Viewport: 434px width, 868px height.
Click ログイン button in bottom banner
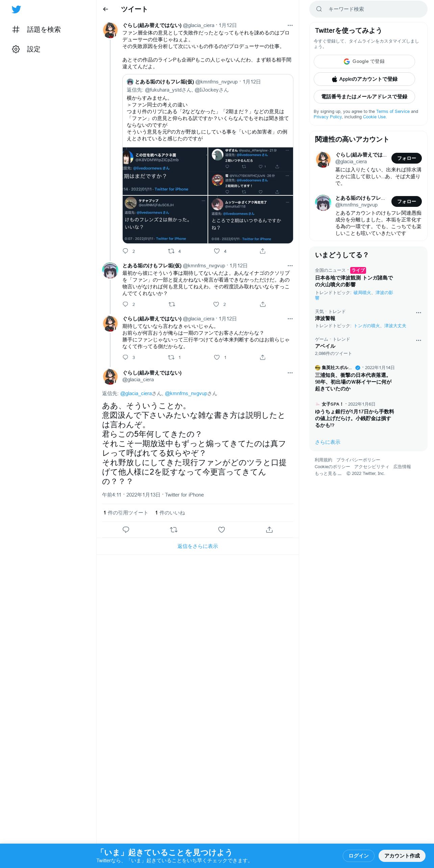pos(359,855)
